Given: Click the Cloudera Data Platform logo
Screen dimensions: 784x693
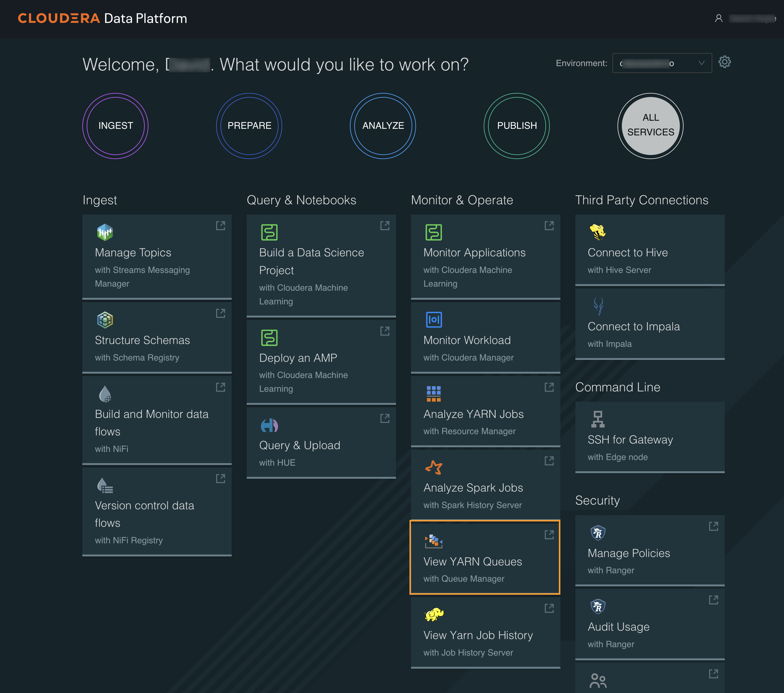Looking at the screenshot, I should pos(102,18).
